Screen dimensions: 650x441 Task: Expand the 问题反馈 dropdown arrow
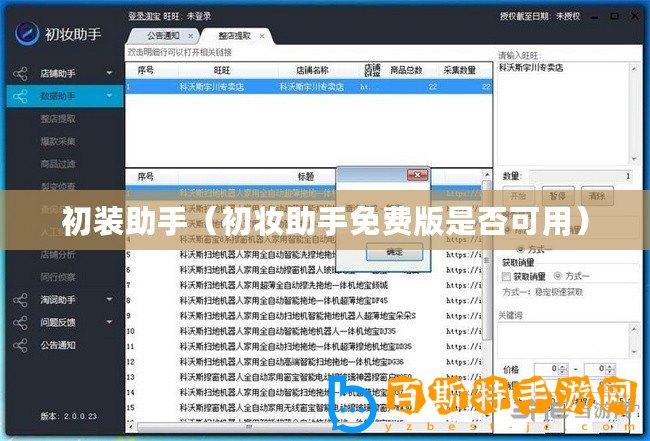pyautogui.click(x=109, y=322)
